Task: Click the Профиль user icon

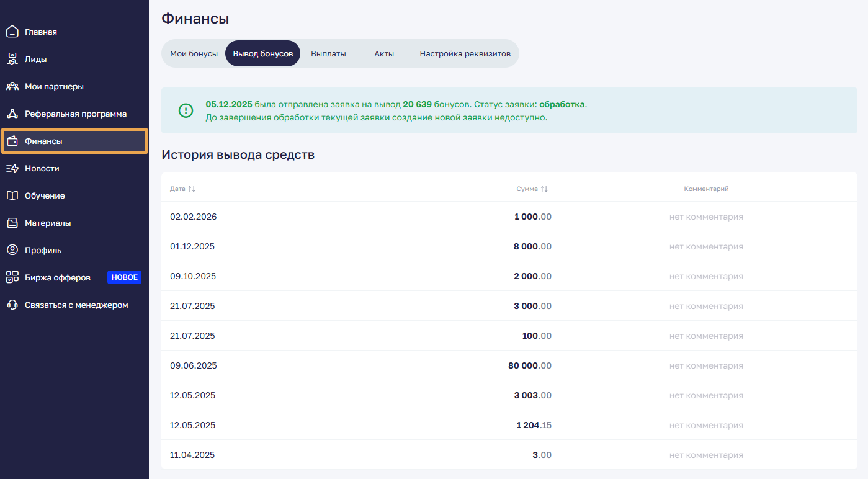Action: [x=12, y=250]
